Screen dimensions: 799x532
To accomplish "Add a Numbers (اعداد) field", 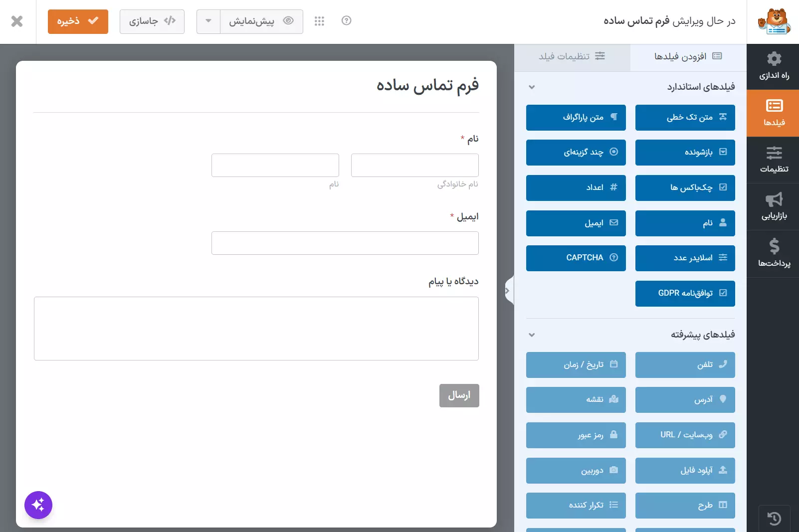I will click(x=576, y=188).
